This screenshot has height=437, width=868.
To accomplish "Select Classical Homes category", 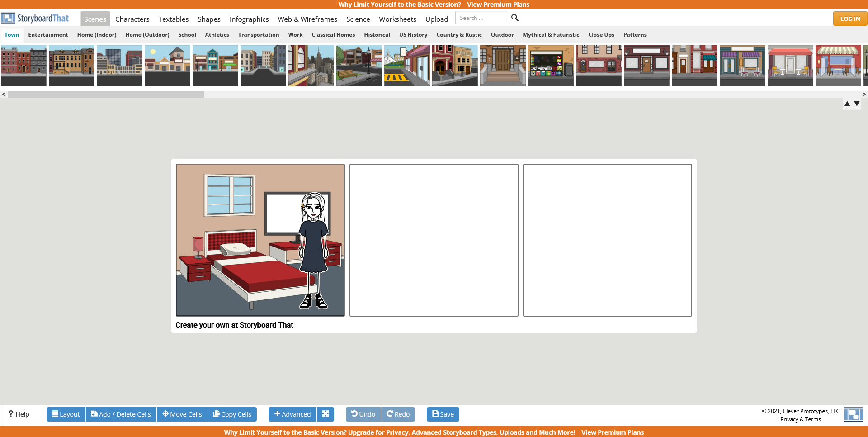I will (333, 35).
